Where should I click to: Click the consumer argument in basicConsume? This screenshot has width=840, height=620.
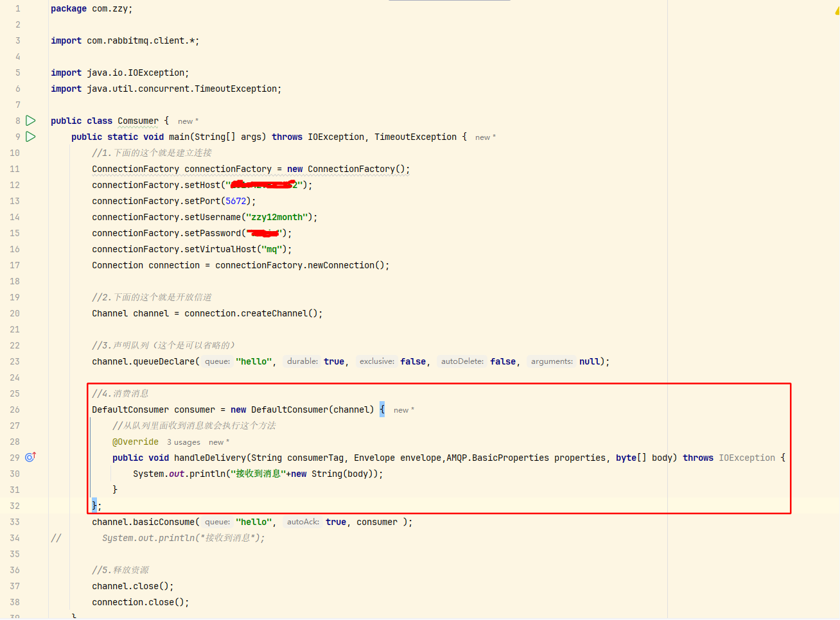pos(377,522)
